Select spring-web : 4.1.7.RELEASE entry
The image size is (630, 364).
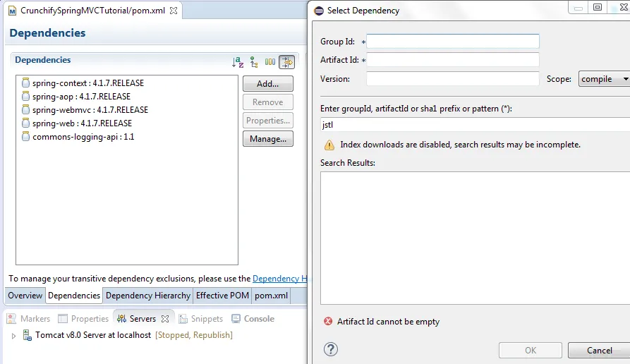click(x=83, y=123)
